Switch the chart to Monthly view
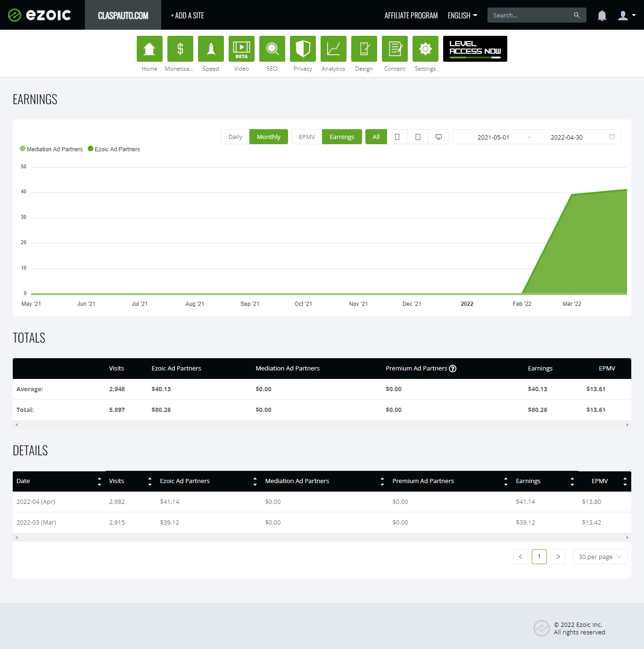Image resolution: width=644 pixels, height=649 pixels. coord(269,137)
